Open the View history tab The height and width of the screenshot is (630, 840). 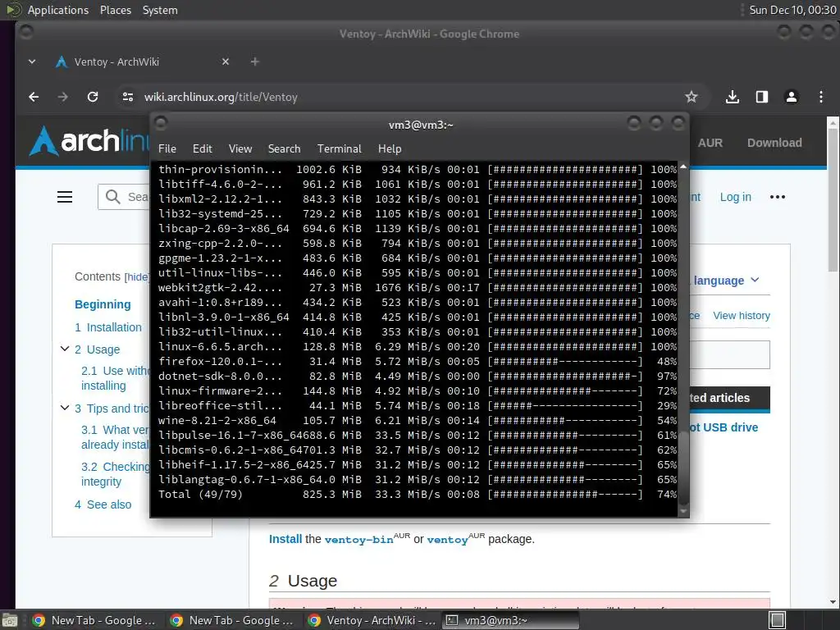coord(742,316)
